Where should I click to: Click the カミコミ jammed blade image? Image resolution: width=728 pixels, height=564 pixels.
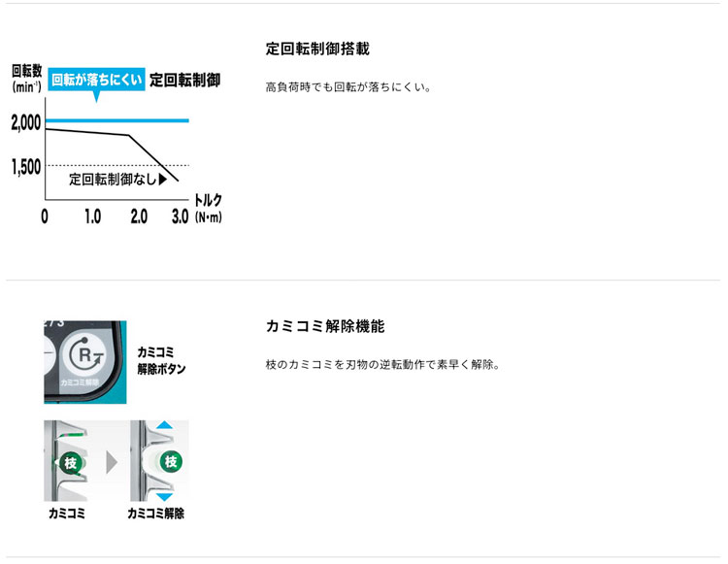pos(66,460)
